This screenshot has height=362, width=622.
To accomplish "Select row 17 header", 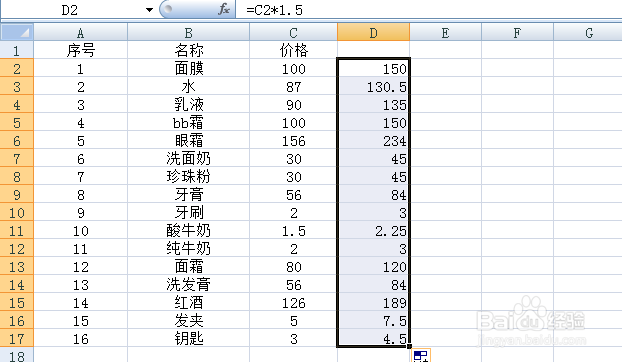I will pos(17,339).
